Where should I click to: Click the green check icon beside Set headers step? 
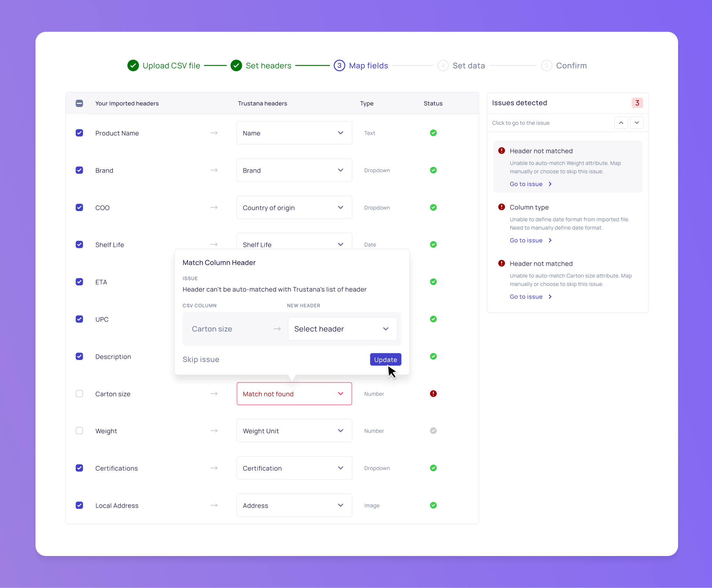click(236, 65)
